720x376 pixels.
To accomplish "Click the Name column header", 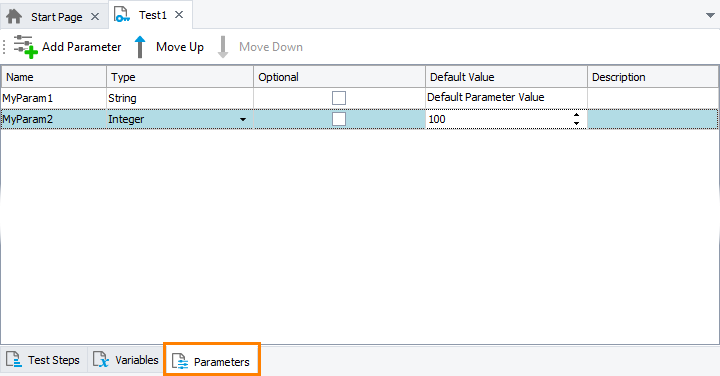I will [54, 77].
